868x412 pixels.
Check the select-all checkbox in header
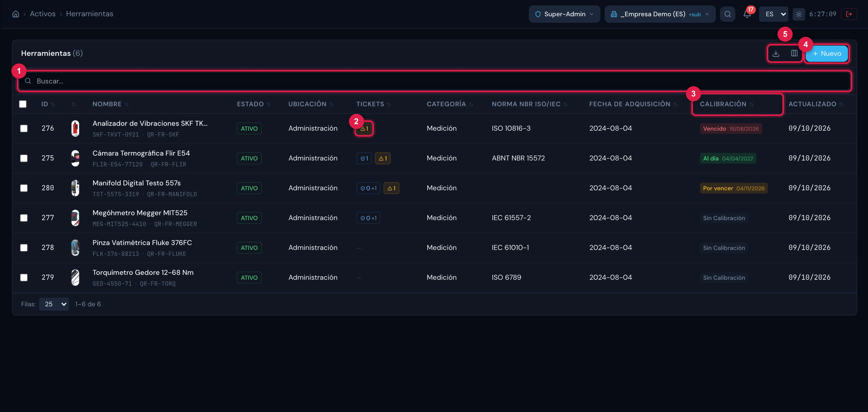coord(23,104)
